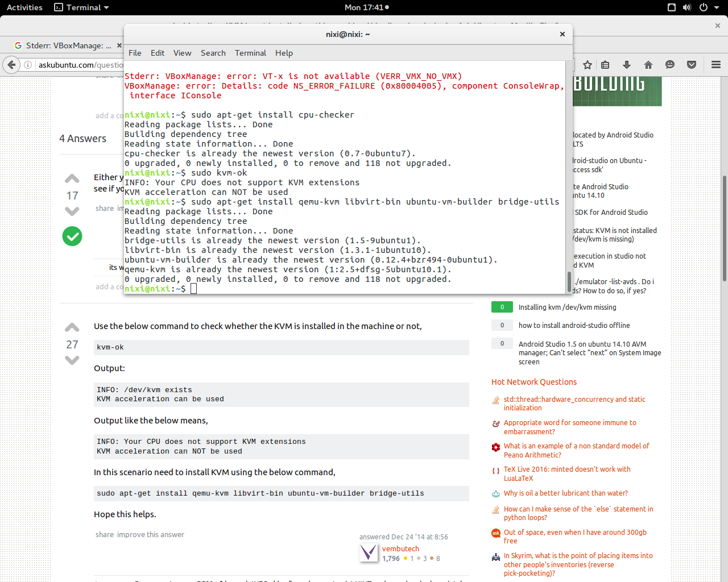This screenshot has width=728, height=582.
Task: Open 'How can I make sense of the else' link
Action: point(578,513)
